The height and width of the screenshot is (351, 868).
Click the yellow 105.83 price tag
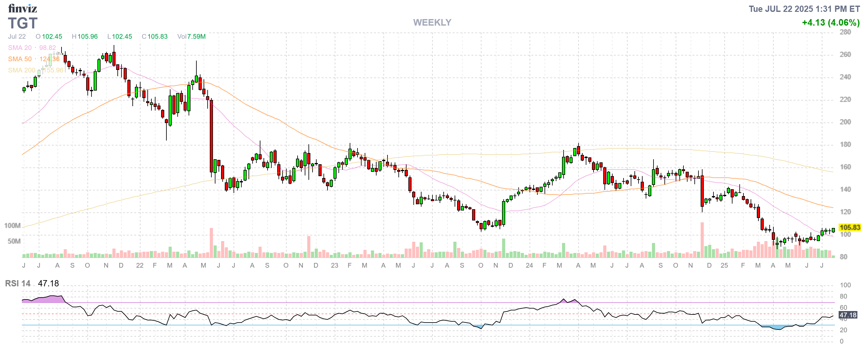point(850,227)
